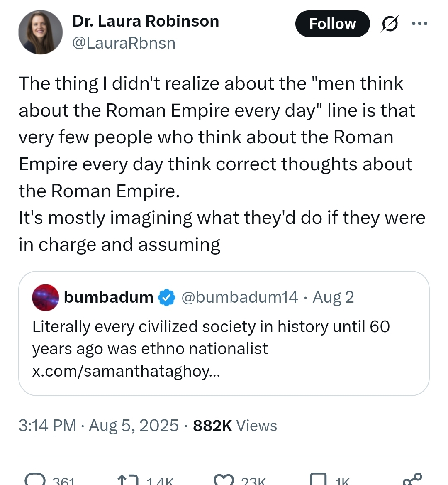Open the three-dot more options menu
The image size is (448, 485).
pyautogui.click(x=419, y=24)
